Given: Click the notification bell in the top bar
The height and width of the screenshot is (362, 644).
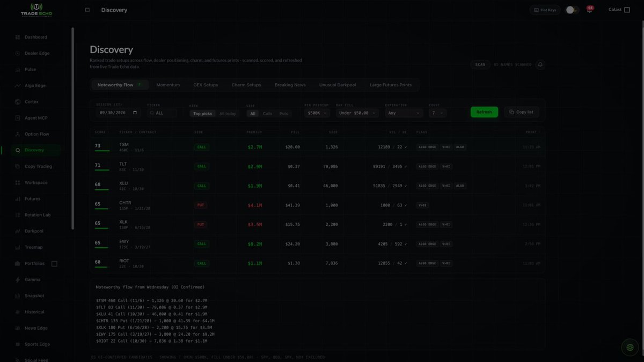Looking at the screenshot, I should [589, 10].
